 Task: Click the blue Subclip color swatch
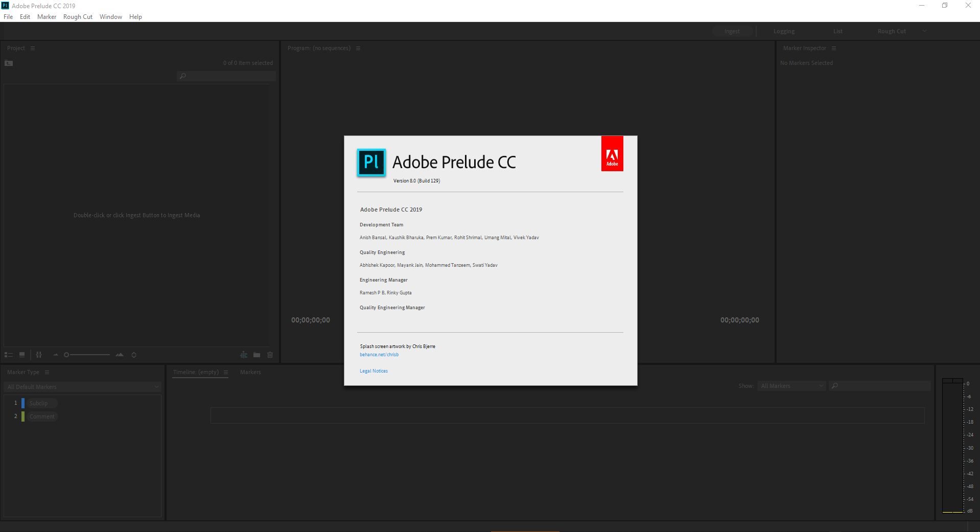coord(23,403)
